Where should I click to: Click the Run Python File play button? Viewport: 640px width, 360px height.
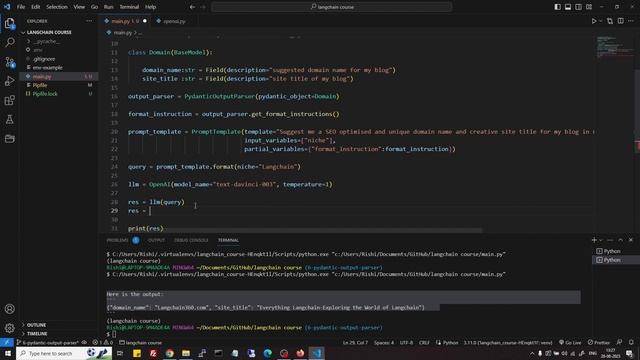[594, 21]
